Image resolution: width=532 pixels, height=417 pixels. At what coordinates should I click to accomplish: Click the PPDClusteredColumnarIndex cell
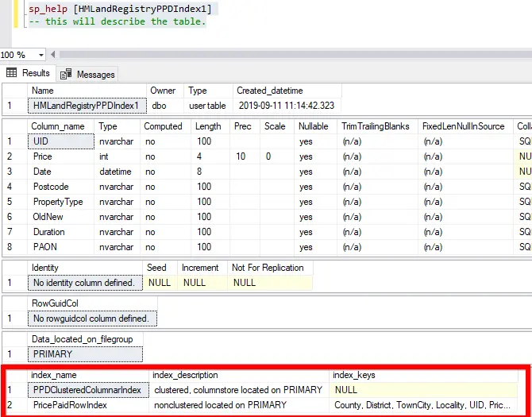(87, 390)
